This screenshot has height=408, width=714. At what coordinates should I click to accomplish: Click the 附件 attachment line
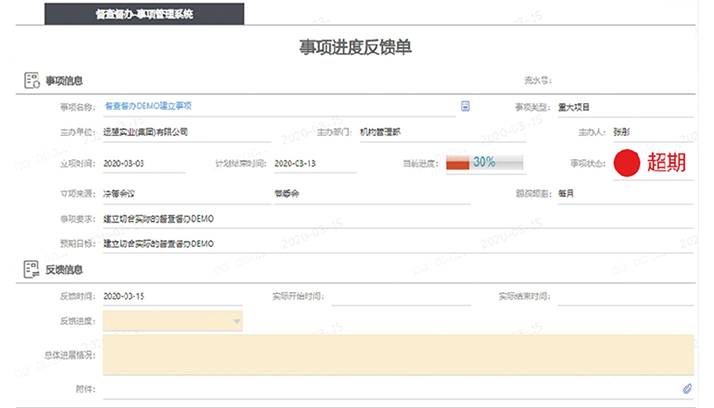point(392,389)
